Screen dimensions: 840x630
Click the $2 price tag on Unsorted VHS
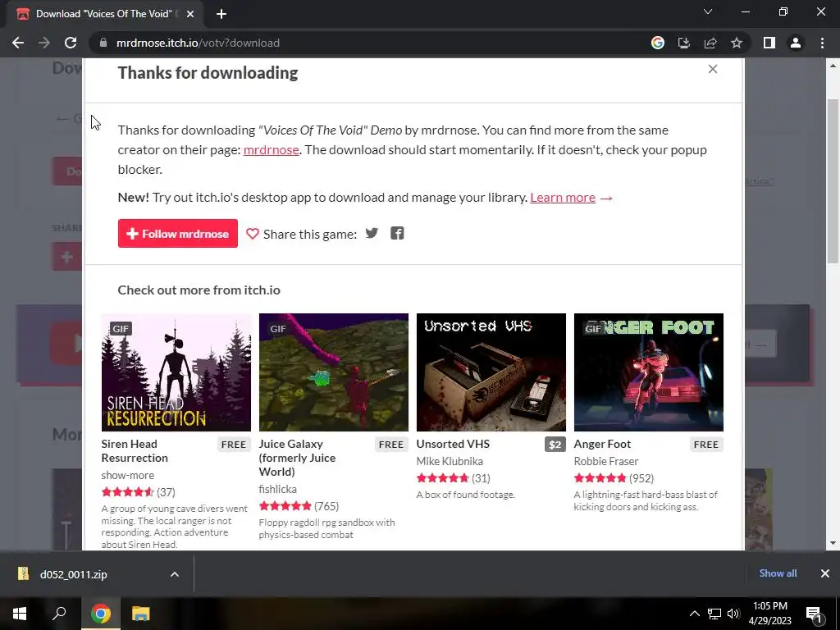coord(555,445)
